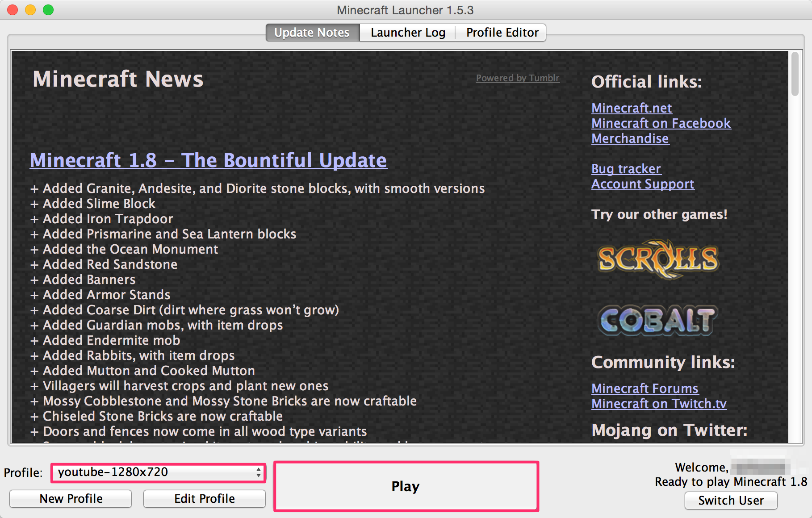812x518 pixels.
Task: Click the 'Added Endermite mob' line
Action: click(105, 340)
